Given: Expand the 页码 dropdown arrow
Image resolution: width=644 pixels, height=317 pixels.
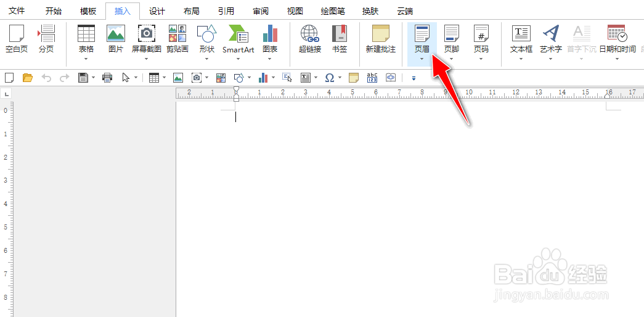Looking at the screenshot, I should (x=481, y=59).
